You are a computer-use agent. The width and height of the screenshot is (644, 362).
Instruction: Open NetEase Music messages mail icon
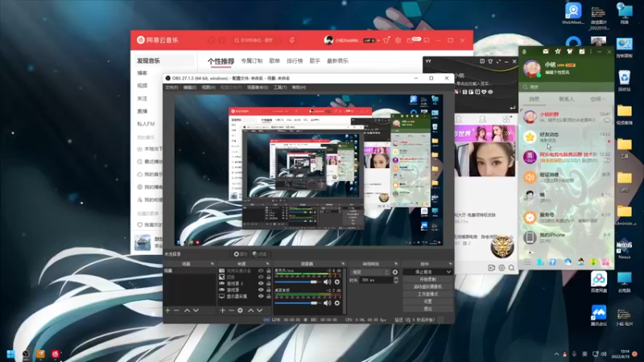point(410,40)
